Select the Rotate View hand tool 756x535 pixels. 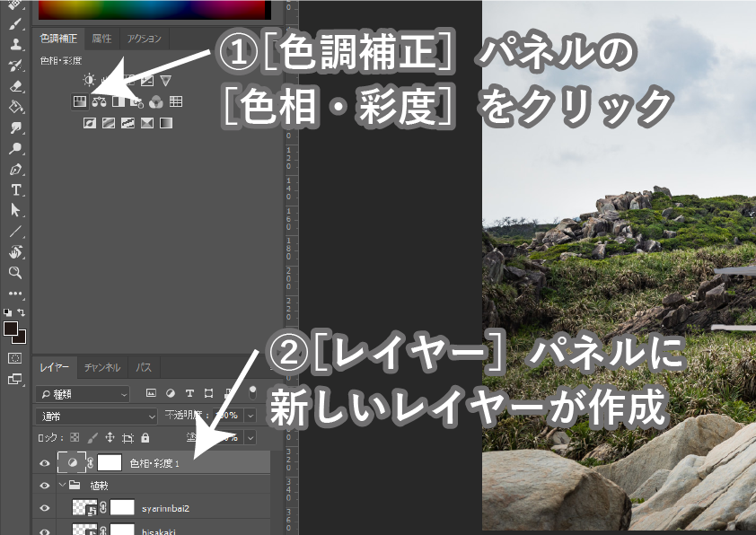click(x=15, y=252)
